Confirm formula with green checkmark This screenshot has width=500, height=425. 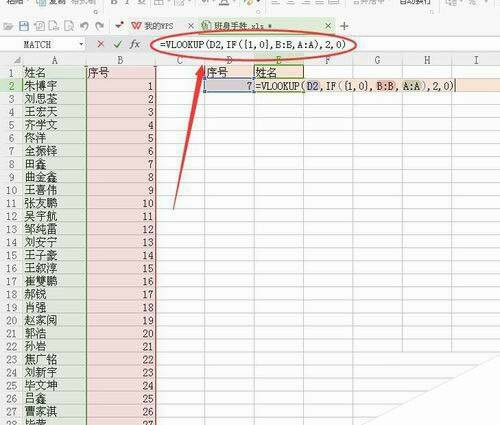coord(118,44)
